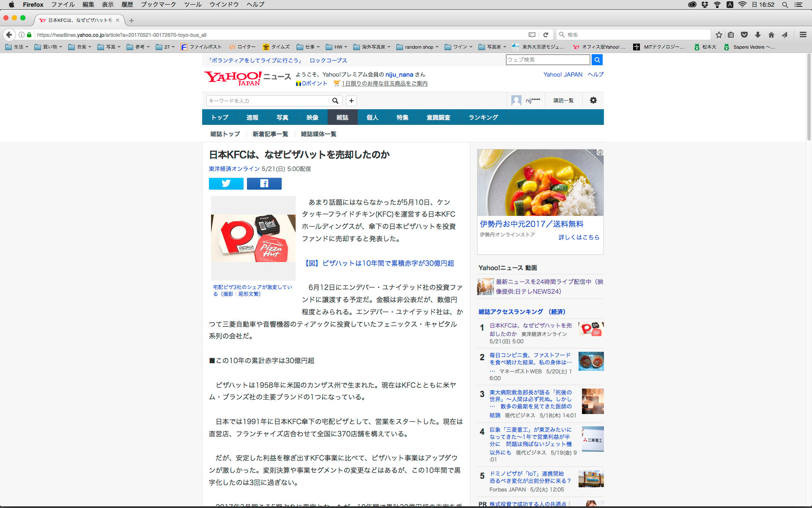
Task: Expand the 音楽 bookmarks folder
Action: 80,47
